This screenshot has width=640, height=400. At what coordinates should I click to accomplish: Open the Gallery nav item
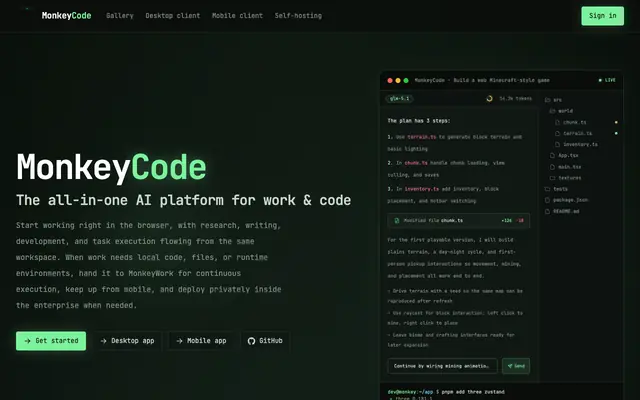[120, 16]
